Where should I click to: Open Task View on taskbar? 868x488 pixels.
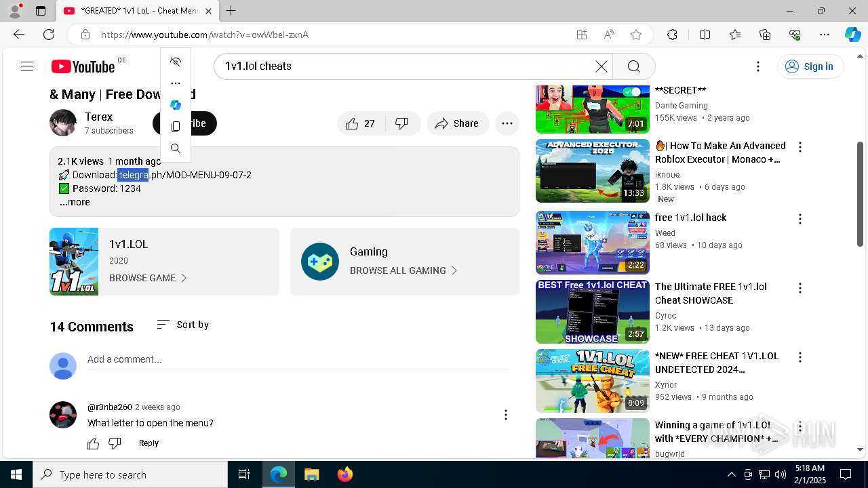point(244,474)
